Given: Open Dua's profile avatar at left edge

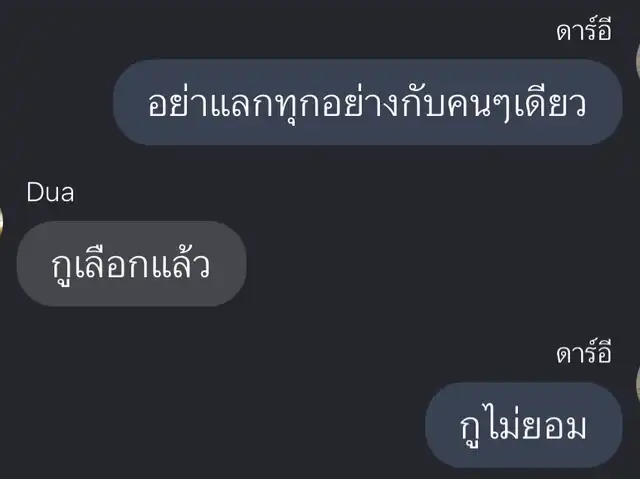Looking at the screenshot, I should tap(1, 223).
